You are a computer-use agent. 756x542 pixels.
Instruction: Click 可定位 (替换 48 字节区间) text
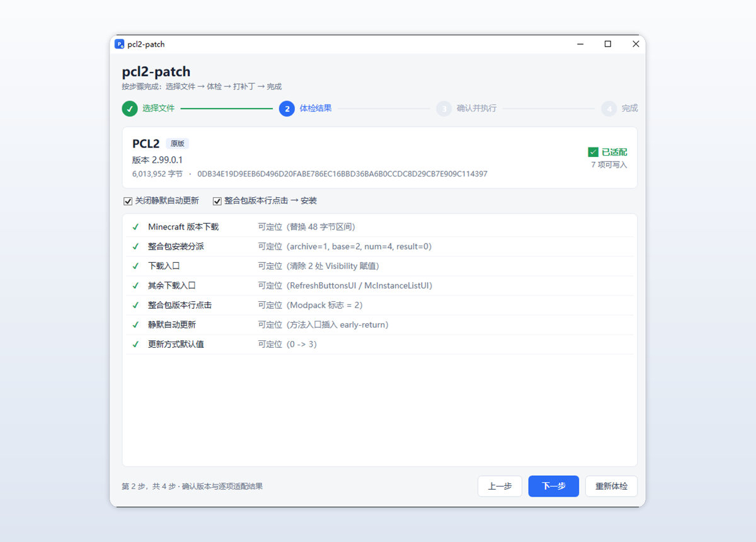307,227
